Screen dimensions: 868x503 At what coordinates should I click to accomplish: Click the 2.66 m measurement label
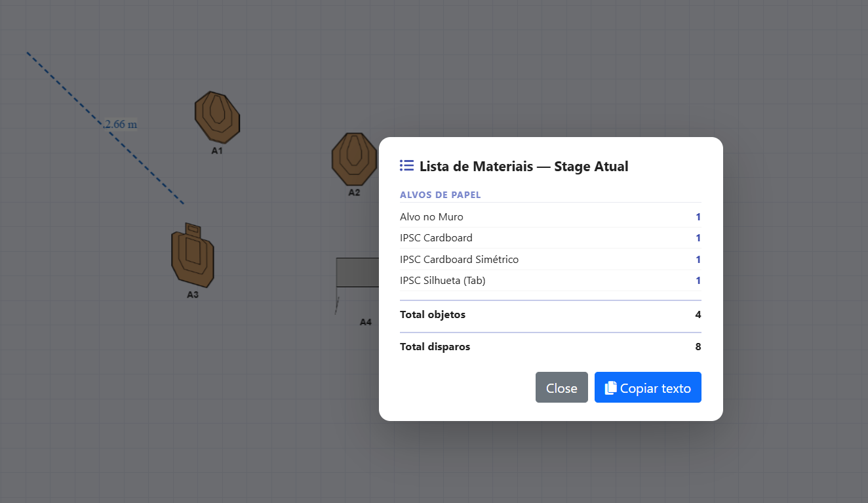121,124
